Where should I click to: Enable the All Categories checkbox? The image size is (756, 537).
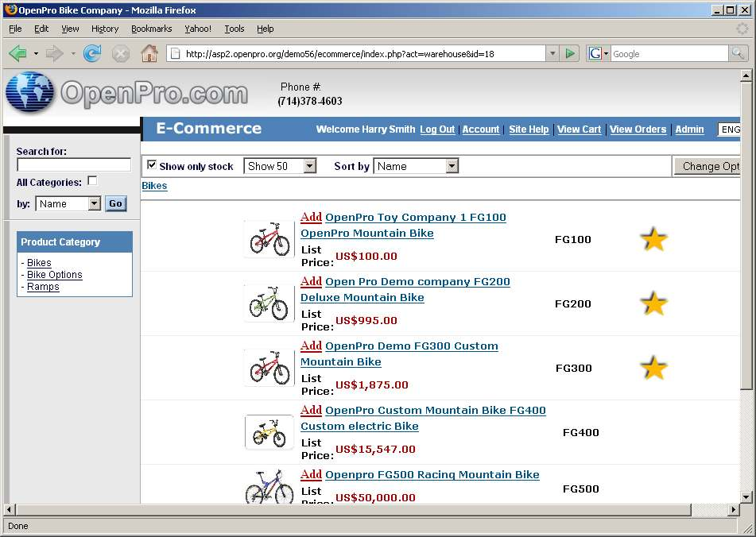(x=92, y=181)
